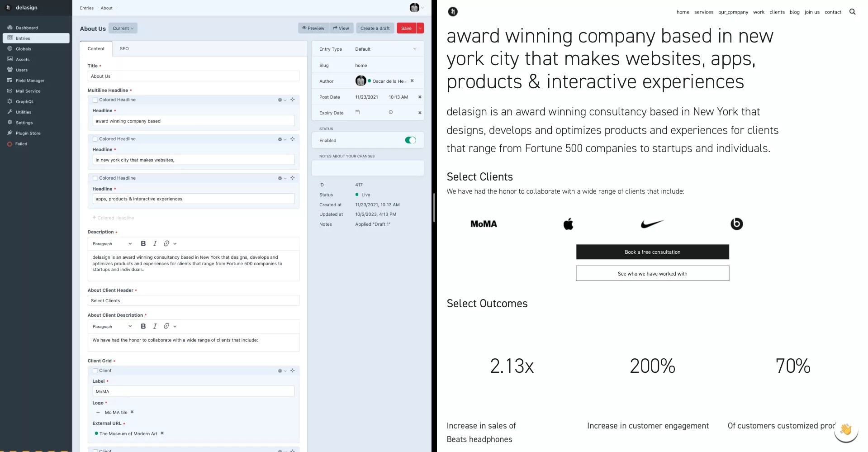This screenshot has width=868, height=452.
Task: Click the Settings gear icon in the sidebar
Action: pos(9,123)
